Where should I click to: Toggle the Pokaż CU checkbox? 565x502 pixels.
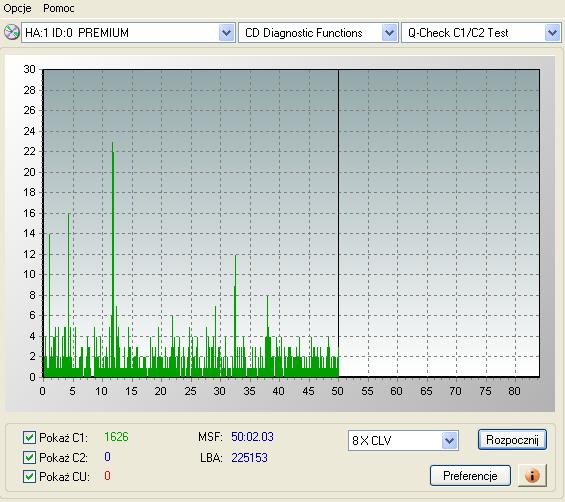pyautogui.click(x=29, y=476)
